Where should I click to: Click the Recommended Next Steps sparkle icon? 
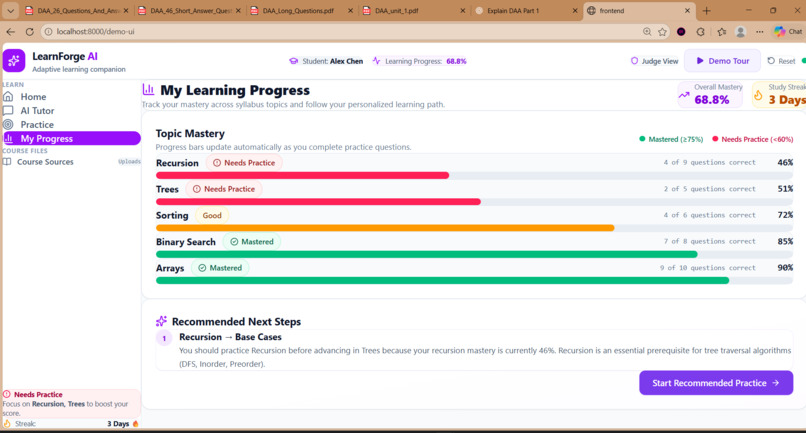point(161,321)
